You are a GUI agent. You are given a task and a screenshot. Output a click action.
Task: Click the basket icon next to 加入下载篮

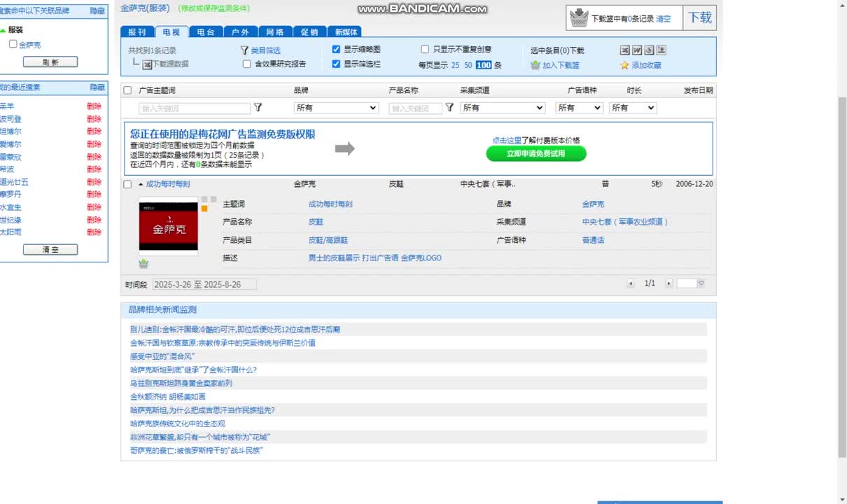[x=535, y=65]
